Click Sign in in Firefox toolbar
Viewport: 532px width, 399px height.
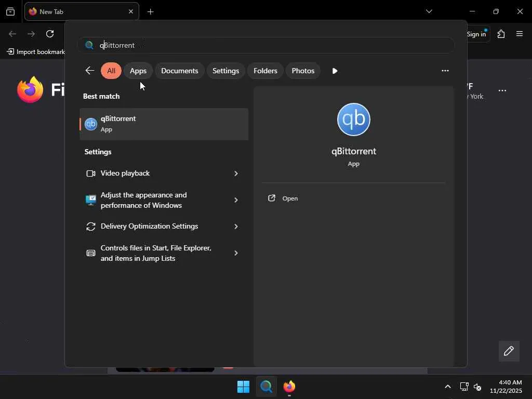tap(476, 34)
